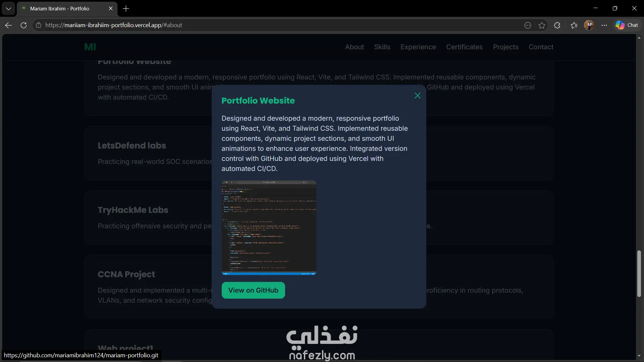Open the Favorites list icon

[x=574, y=25]
